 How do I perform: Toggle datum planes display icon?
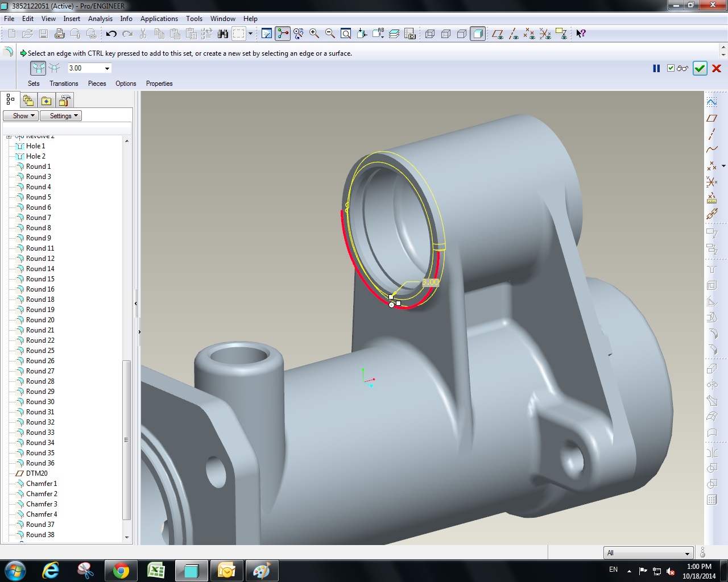498,34
